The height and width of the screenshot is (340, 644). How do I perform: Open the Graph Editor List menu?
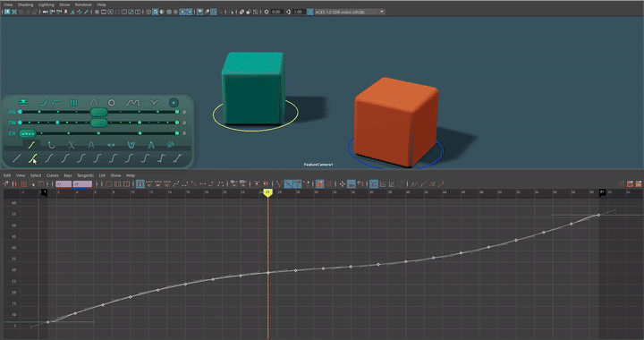[x=102, y=175]
